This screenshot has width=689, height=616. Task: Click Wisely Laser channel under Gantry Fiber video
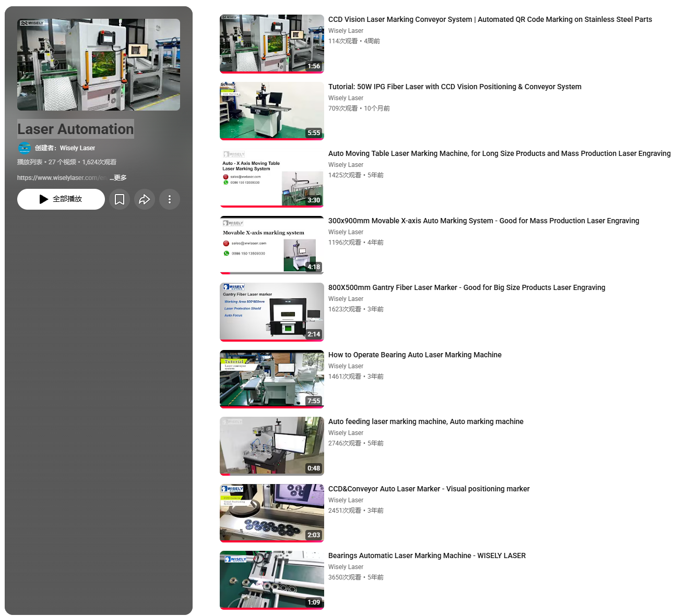pos(346,299)
